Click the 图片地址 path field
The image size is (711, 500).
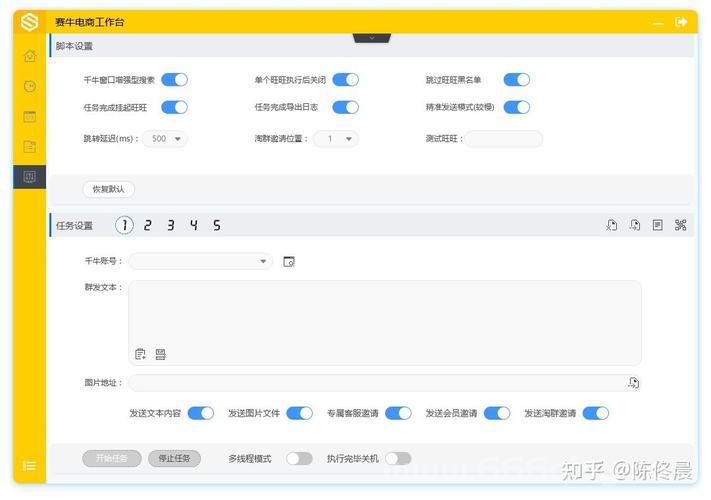(x=385, y=383)
